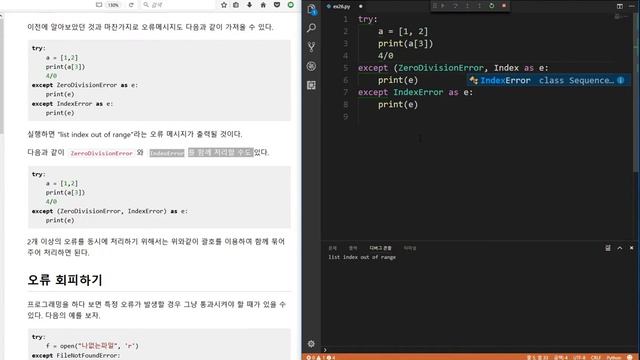
Task: Change the UTF-8 encoding in status bar
Action: [x=579, y=357]
